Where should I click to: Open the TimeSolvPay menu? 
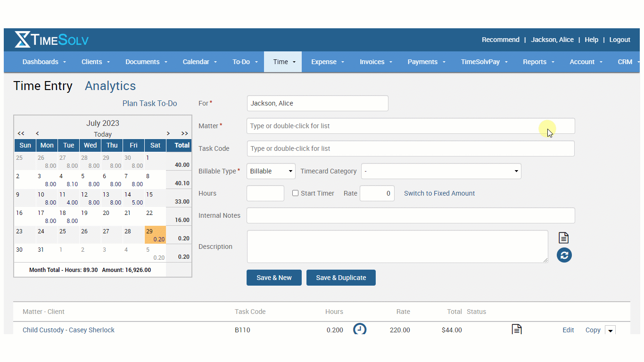484,62
